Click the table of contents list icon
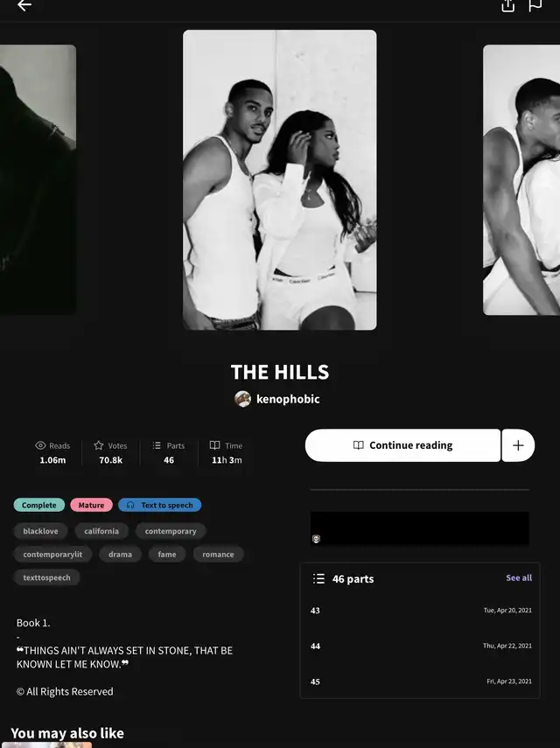 pos(318,578)
